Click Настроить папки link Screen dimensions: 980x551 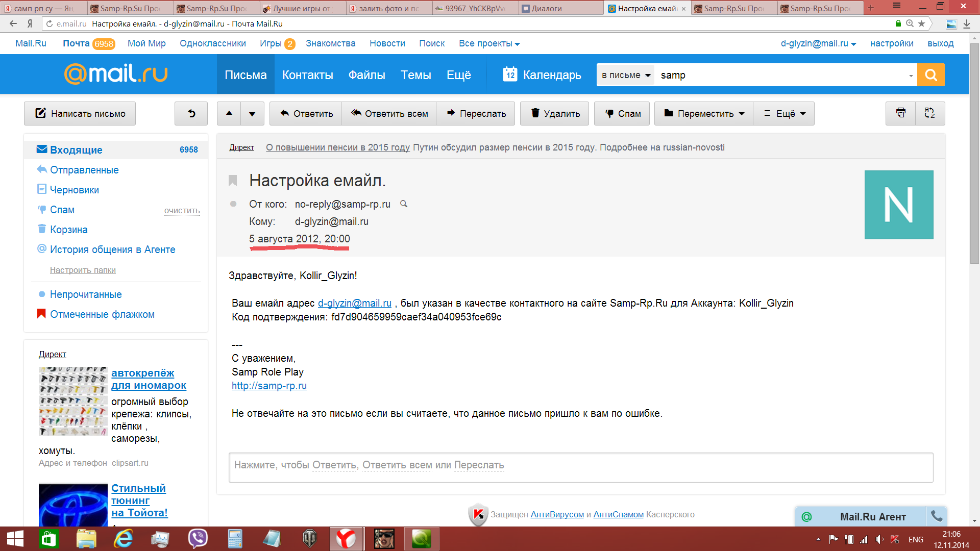pyautogui.click(x=83, y=270)
